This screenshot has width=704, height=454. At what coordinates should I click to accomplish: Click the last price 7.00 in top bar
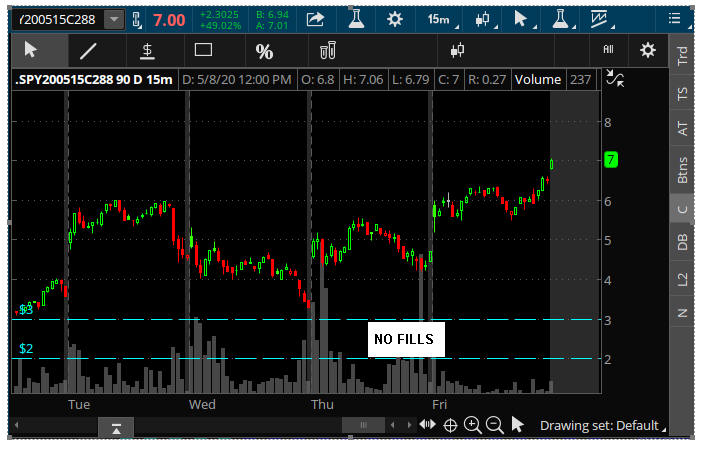point(169,20)
